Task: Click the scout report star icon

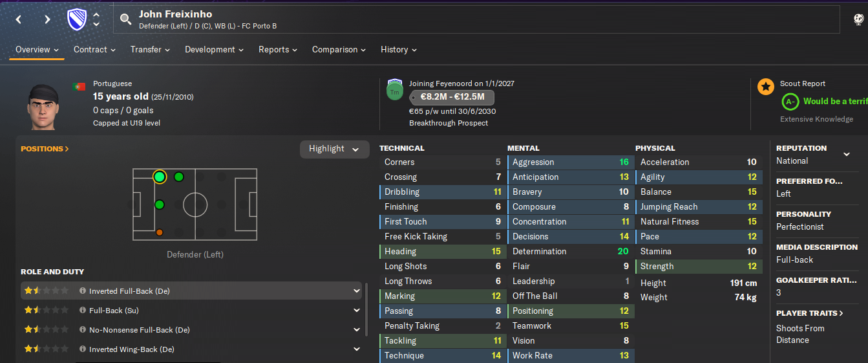Action: [766, 86]
